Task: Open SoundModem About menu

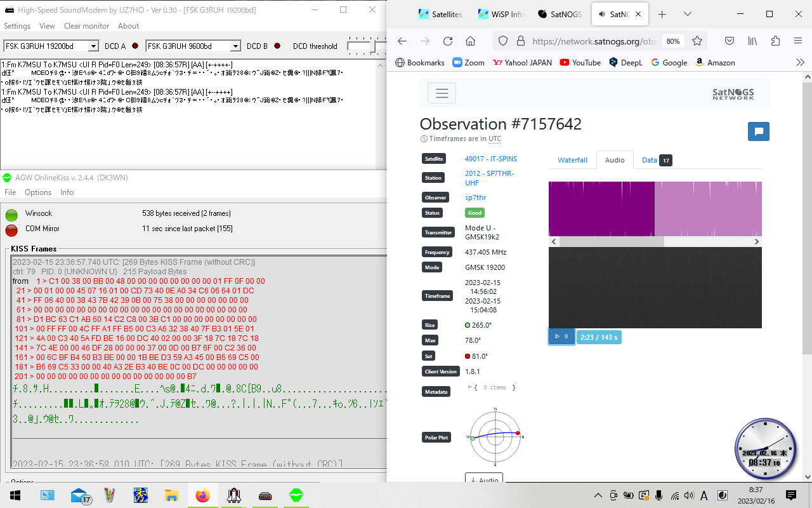Action: (x=128, y=26)
